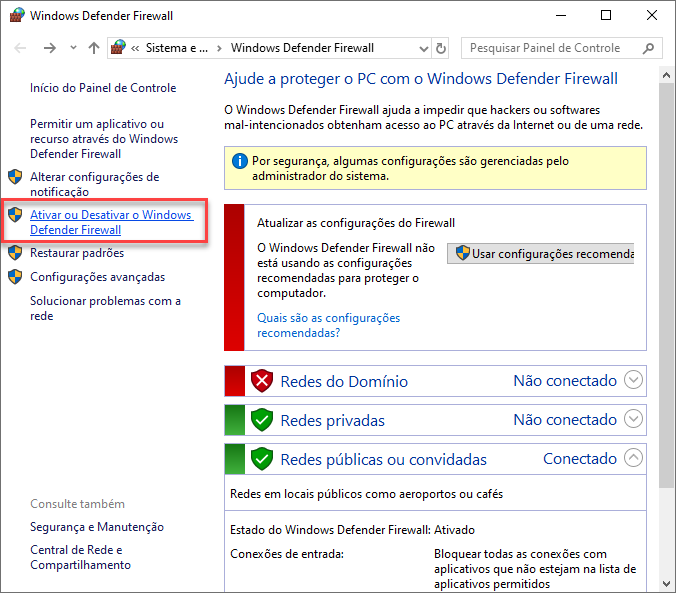The height and width of the screenshot is (593, 676).
Task: Click 'Não conectado' status for Redes do Domínio
Action: (565, 381)
